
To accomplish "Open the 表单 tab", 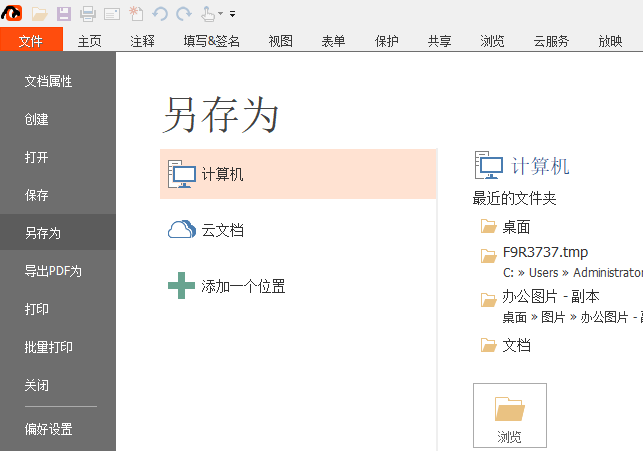I will tap(333, 41).
